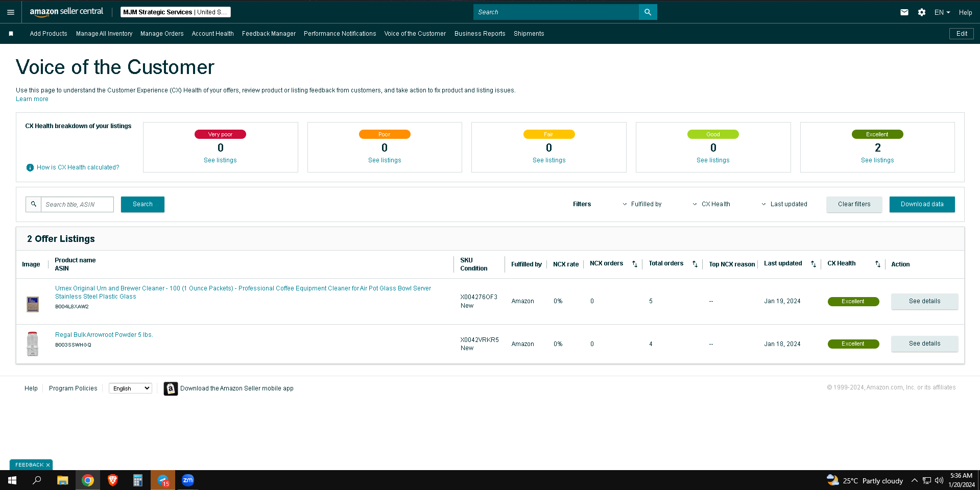Viewport: 980px width, 490px height.
Task: Open the English footer language selector
Action: coord(130,388)
